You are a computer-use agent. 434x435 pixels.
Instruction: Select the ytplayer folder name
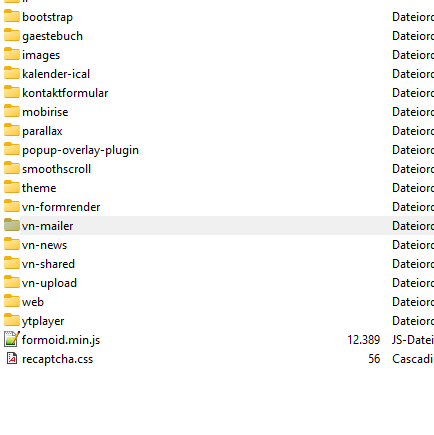click(43, 321)
